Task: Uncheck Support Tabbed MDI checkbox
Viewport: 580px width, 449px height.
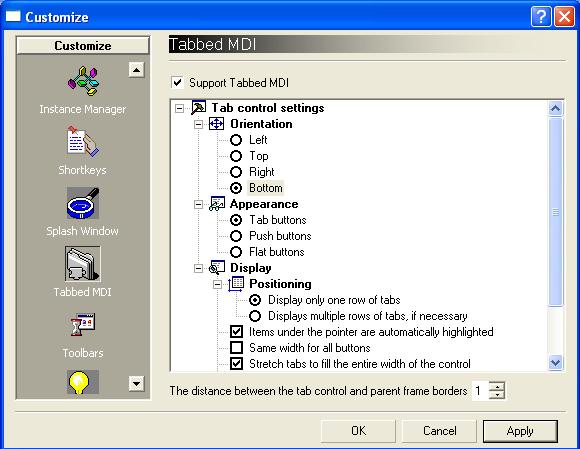Action: [177, 82]
